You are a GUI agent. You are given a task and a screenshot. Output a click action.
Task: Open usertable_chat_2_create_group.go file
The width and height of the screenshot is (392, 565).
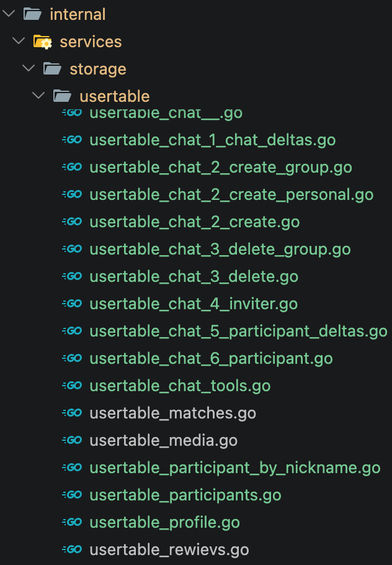(x=220, y=167)
